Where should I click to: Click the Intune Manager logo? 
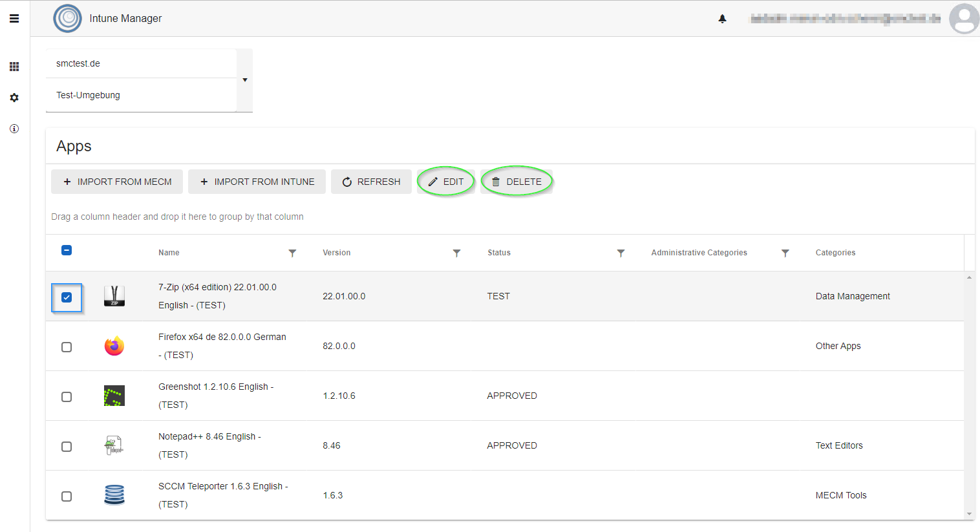[x=67, y=18]
